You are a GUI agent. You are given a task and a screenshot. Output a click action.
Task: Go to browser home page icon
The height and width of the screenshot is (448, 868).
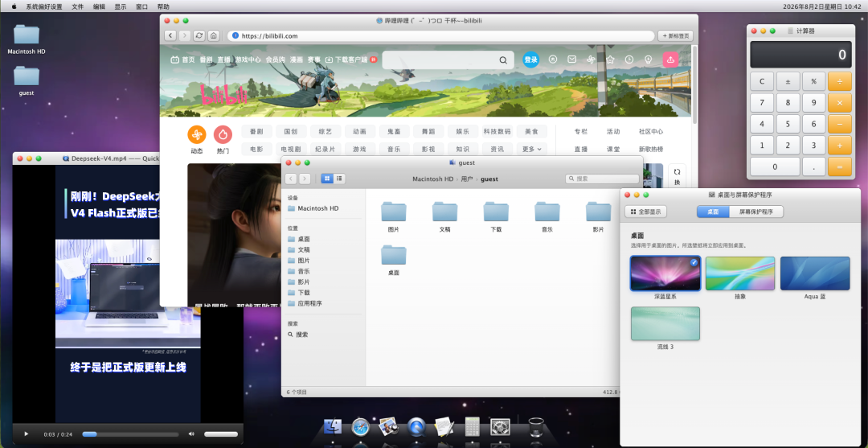[214, 35]
